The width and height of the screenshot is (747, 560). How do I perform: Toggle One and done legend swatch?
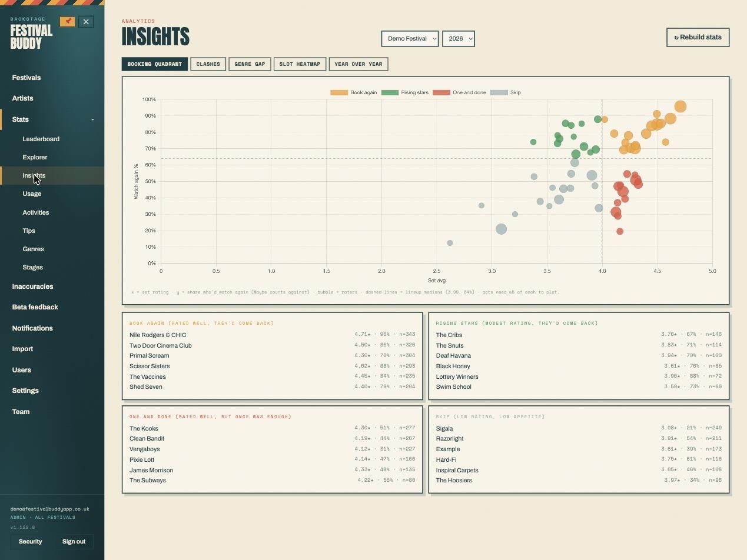441,92
